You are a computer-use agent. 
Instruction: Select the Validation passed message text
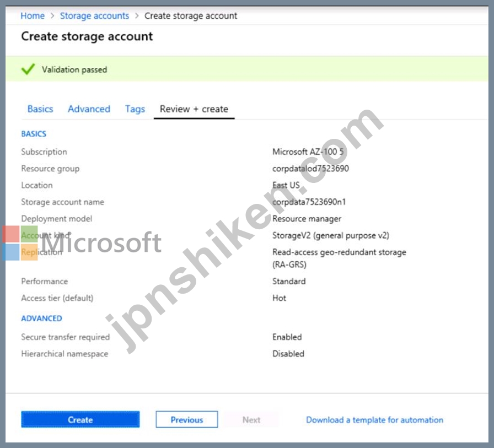(74, 69)
